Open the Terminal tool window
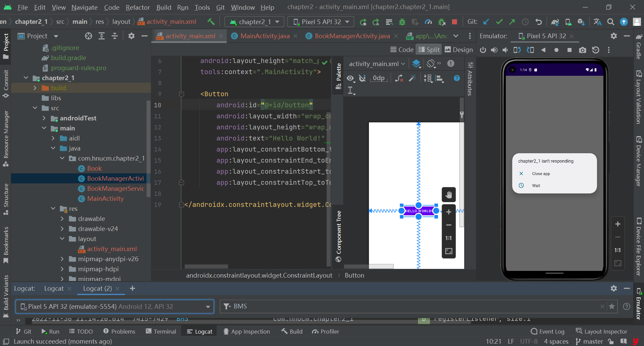The height and width of the screenshot is (346, 644). 161,331
